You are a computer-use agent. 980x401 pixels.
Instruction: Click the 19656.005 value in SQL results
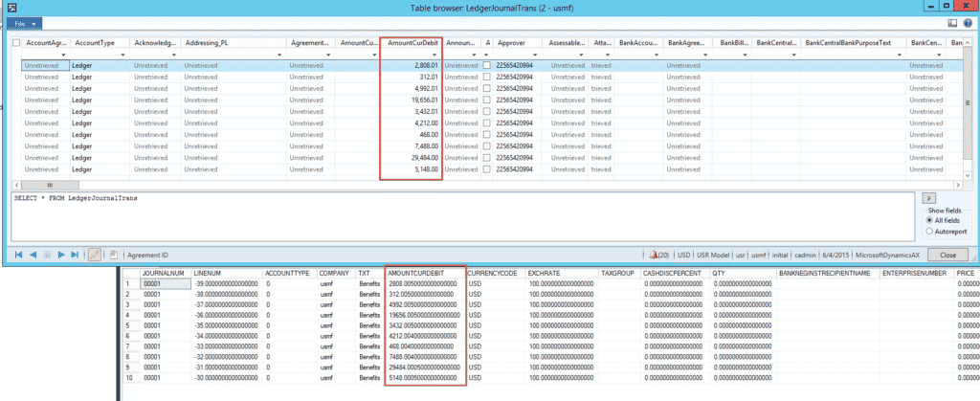(424, 315)
